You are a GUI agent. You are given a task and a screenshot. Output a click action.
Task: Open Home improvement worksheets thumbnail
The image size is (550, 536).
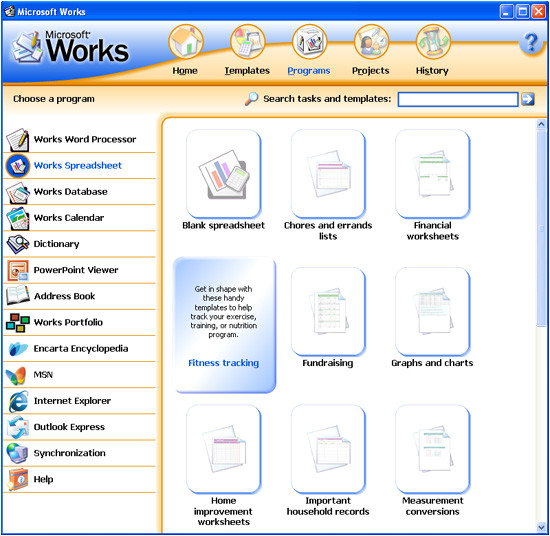click(x=223, y=449)
